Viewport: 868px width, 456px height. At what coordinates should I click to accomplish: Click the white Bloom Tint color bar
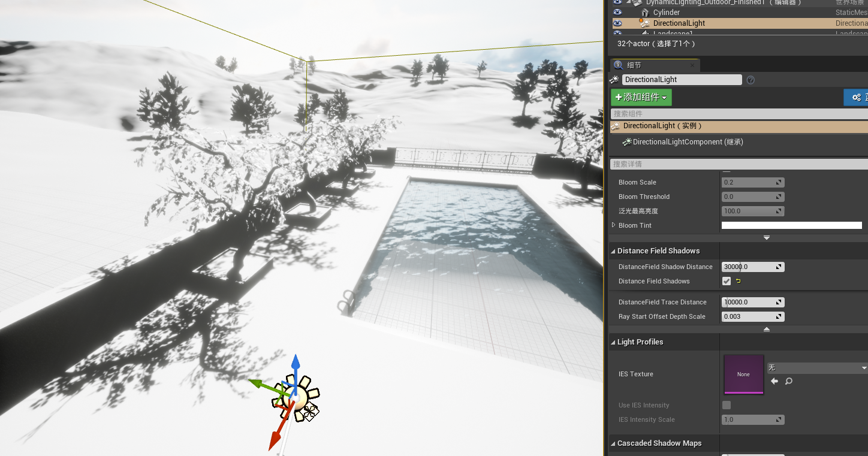pyautogui.click(x=791, y=225)
